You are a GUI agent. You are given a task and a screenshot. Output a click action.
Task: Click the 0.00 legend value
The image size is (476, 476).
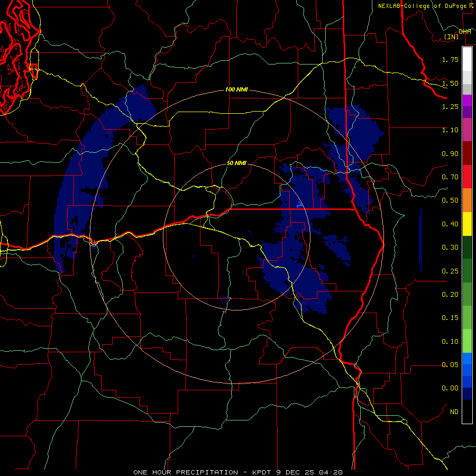pos(450,388)
